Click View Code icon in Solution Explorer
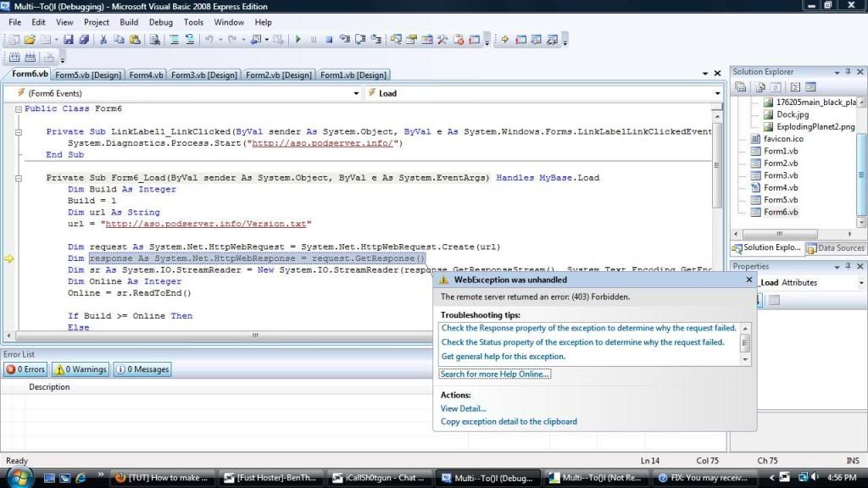Screen dimensions: 868x488 click(x=795, y=87)
